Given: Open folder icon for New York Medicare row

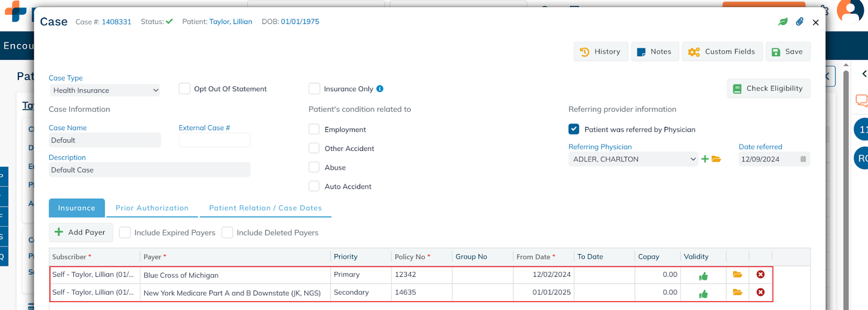Looking at the screenshot, I should click(737, 293).
